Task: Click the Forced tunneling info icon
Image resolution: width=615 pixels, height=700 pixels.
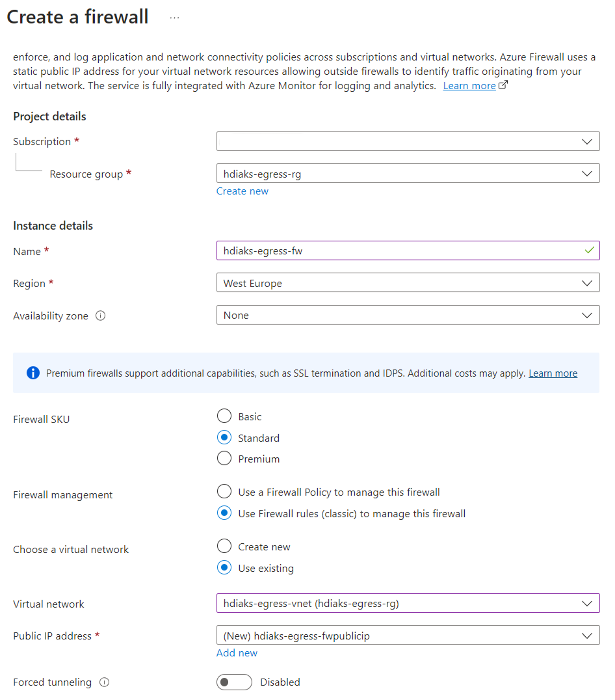Action: (104, 682)
